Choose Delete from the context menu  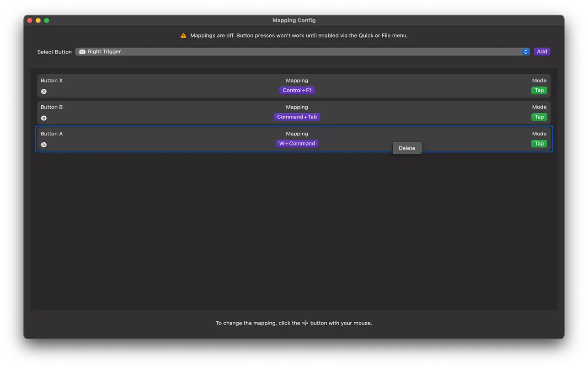tap(406, 148)
